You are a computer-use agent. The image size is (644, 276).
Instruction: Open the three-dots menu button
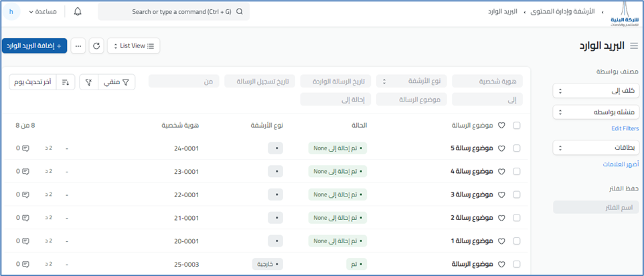point(78,46)
